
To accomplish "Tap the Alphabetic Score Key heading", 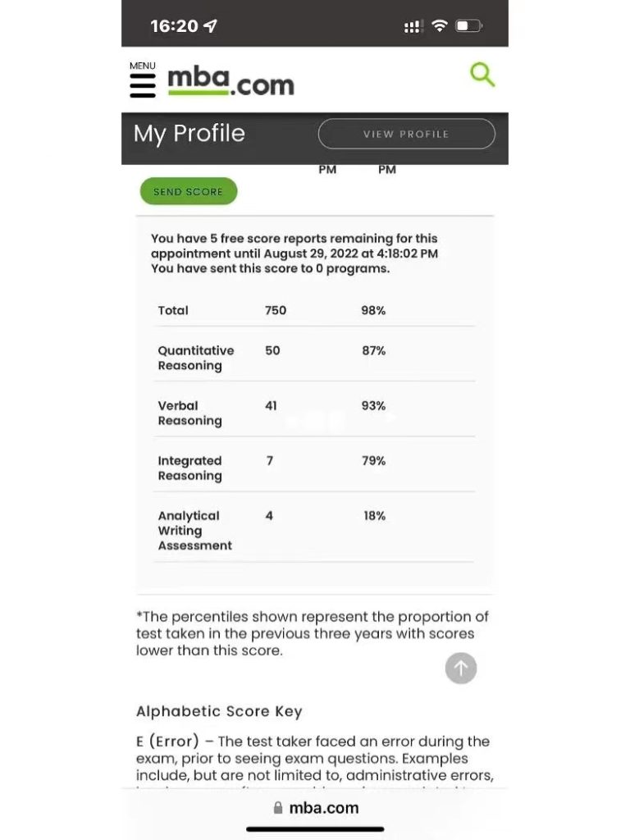I will (220, 711).
